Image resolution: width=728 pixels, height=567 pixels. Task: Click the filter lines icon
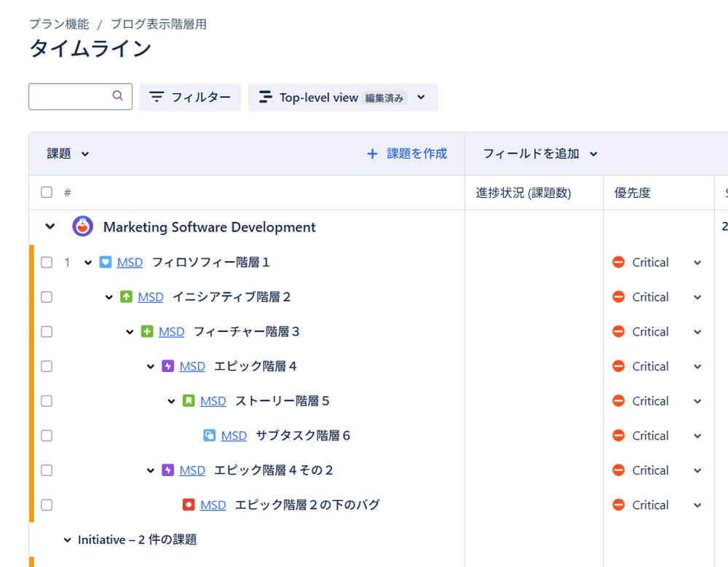(x=157, y=97)
